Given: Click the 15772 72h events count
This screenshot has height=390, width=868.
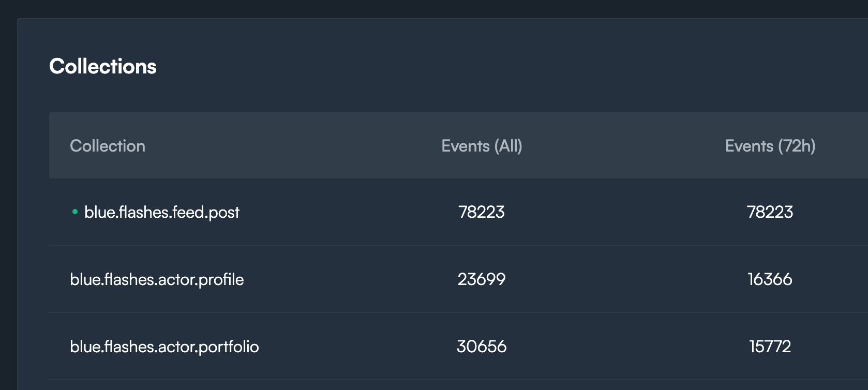Looking at the screenshot, I should click(770, 347).
